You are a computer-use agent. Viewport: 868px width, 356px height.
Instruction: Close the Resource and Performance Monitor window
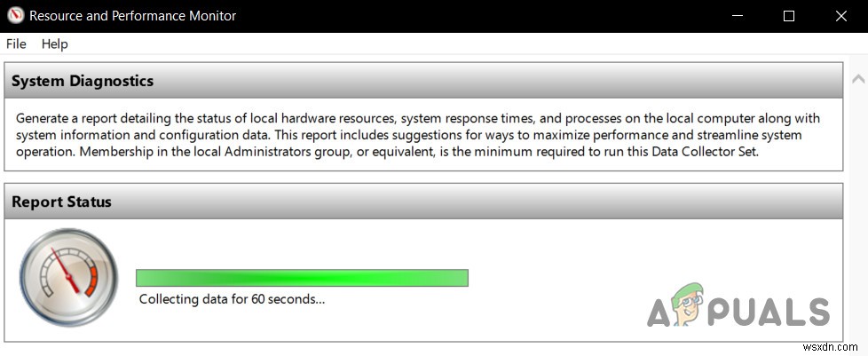pyautogui.click(x=841, y=16)
